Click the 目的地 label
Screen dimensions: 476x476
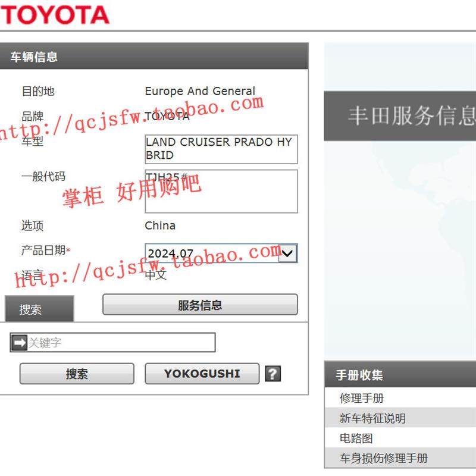[38, 91]
